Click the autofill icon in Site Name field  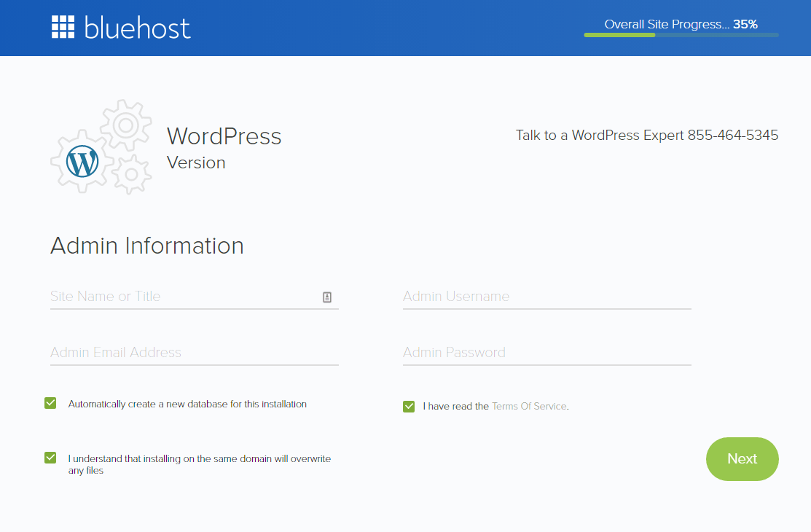point(327,297)
